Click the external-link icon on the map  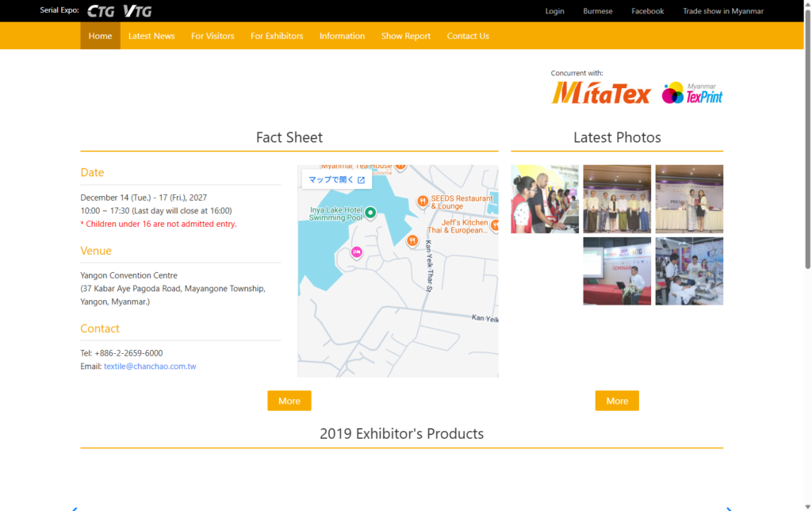click(361, 180)
